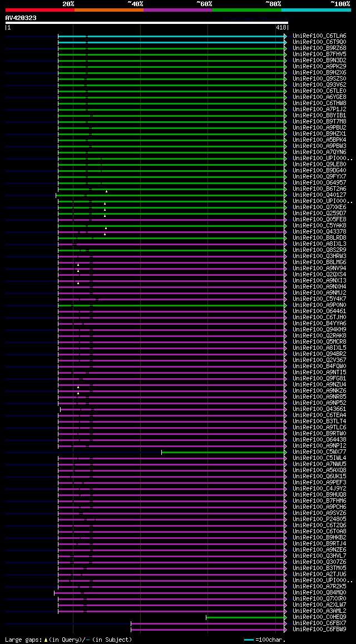Image resolution: width=356 pixels, height=644 pixels.
Task: Select hit label UniRef100_A2TJU6
Action: tap(319, 574)
